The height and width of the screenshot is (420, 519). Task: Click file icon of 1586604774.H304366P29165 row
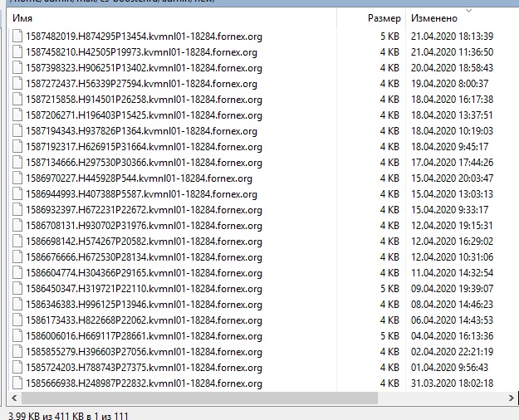[17, 273]
